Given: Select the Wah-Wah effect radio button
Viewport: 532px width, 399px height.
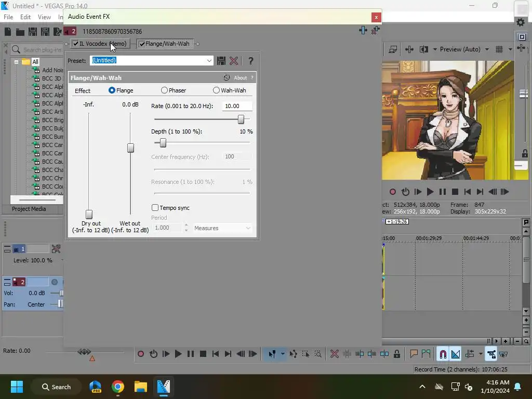Looking at the screenshot, I should click(x=216, y=90).
